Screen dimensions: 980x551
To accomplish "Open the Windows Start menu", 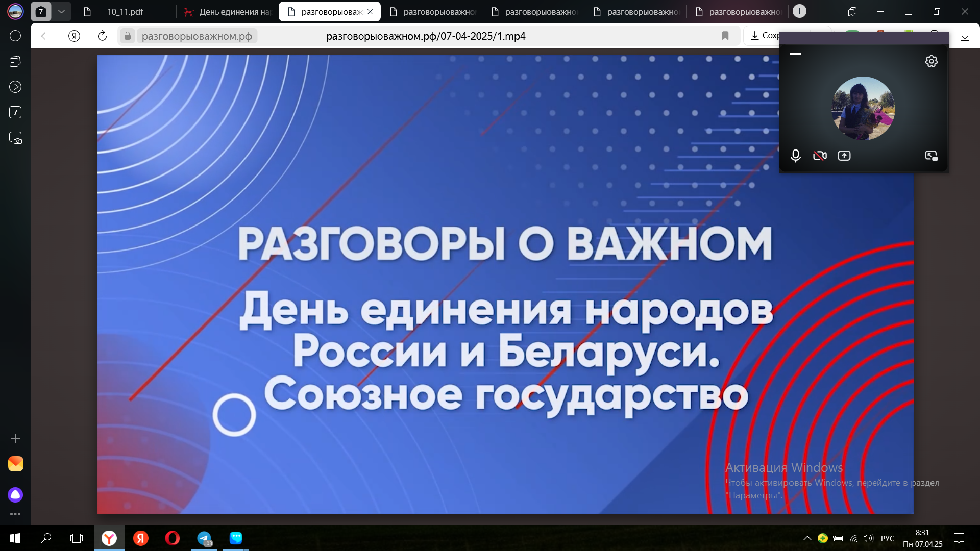I will [15, 538].
